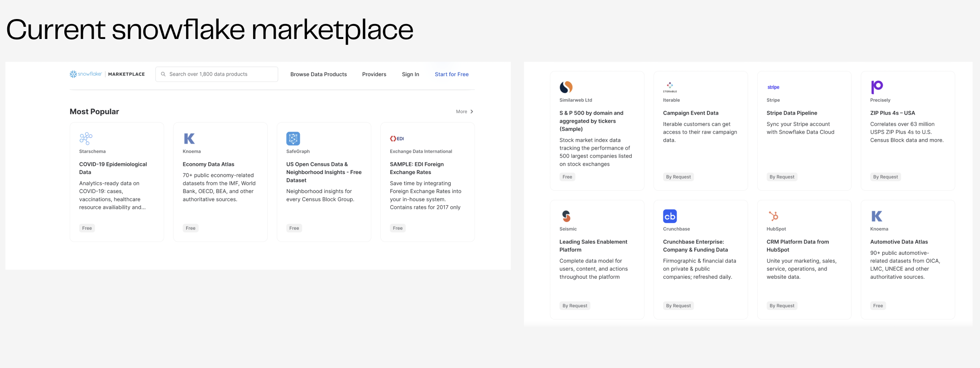This screenshot has width=980, height=368.
Task: Open CRM Platform Data from HubSpot
Action: tap(797, 246)
